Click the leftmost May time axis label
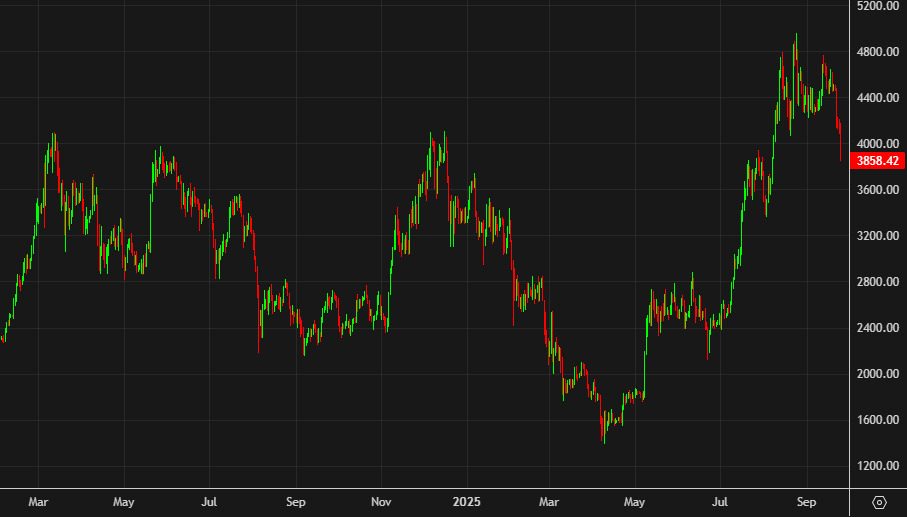The height and width of the screenshot is (517, 907). 123,501
